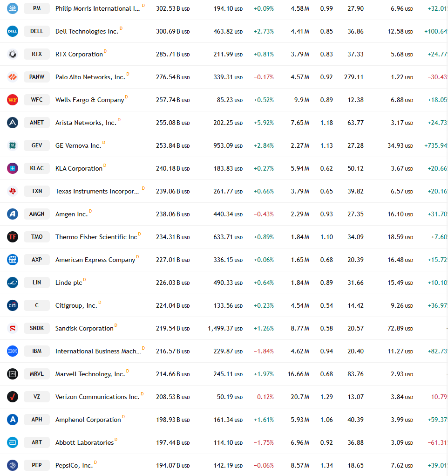Open the TXN ticker badge
This screenshot has height=476, width=448.
pyautogui.click(x=37, y=191)
